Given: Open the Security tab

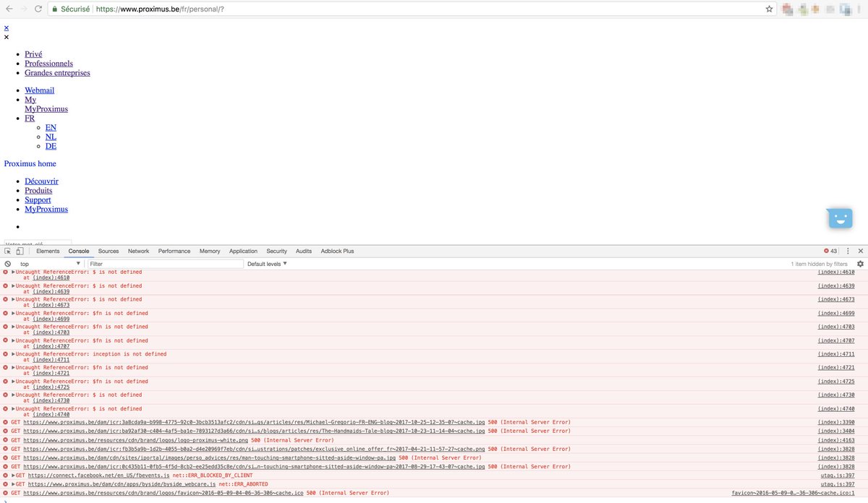Looking at the screenshot, I should pyautogui.click(x=276, y=252).
